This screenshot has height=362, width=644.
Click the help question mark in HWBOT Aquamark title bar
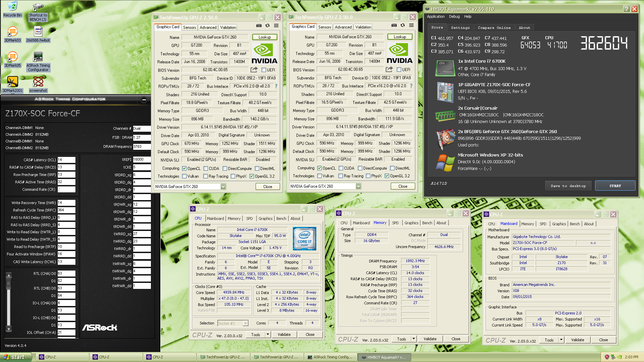pyautogui.click(x=626, y=9)
